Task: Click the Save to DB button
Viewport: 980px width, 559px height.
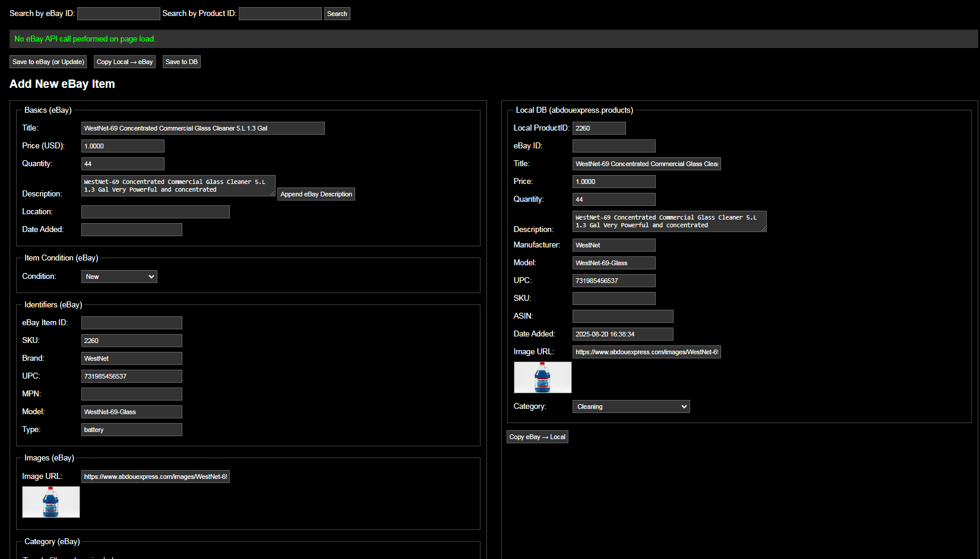Action: [181, 62]
